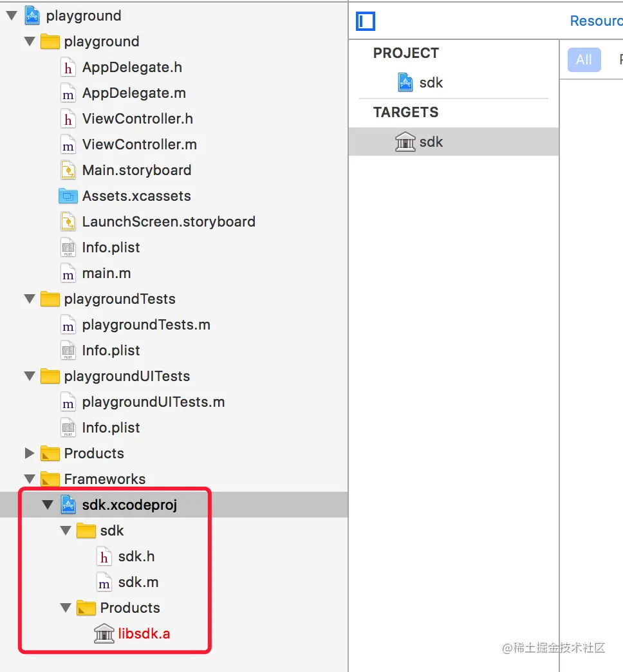The height and width of the screenshot is (672, 623).
Task: Open Main.storyboard
Action: click(136, 170)
